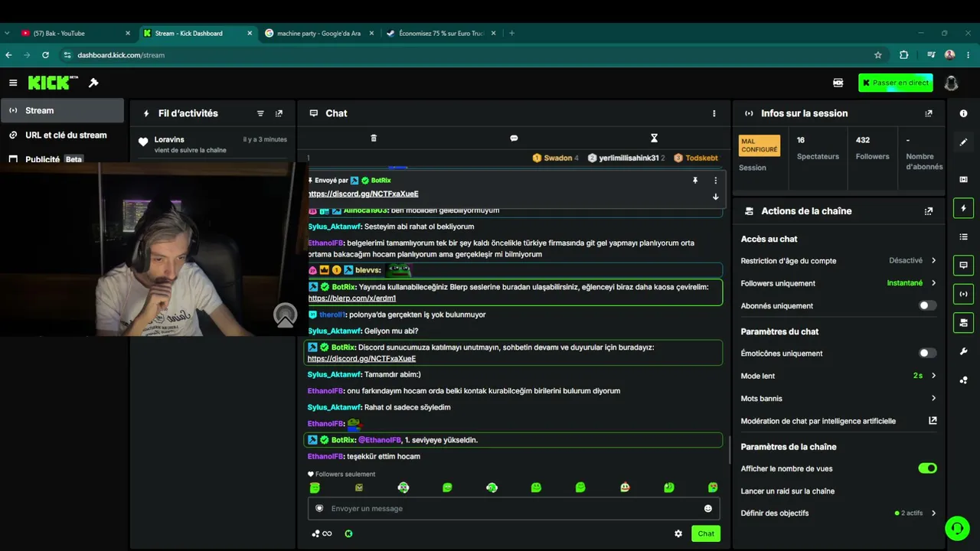Filter the Fil d'activités feed
980x551 pixels.
260,113
